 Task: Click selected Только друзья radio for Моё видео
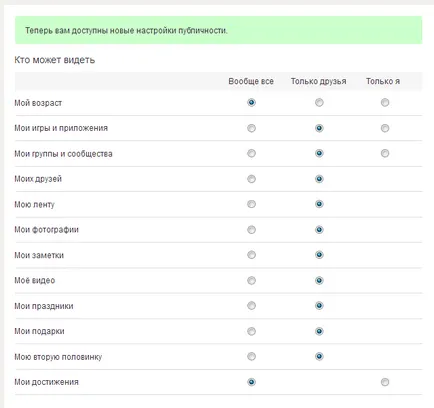tap(319, 281)
